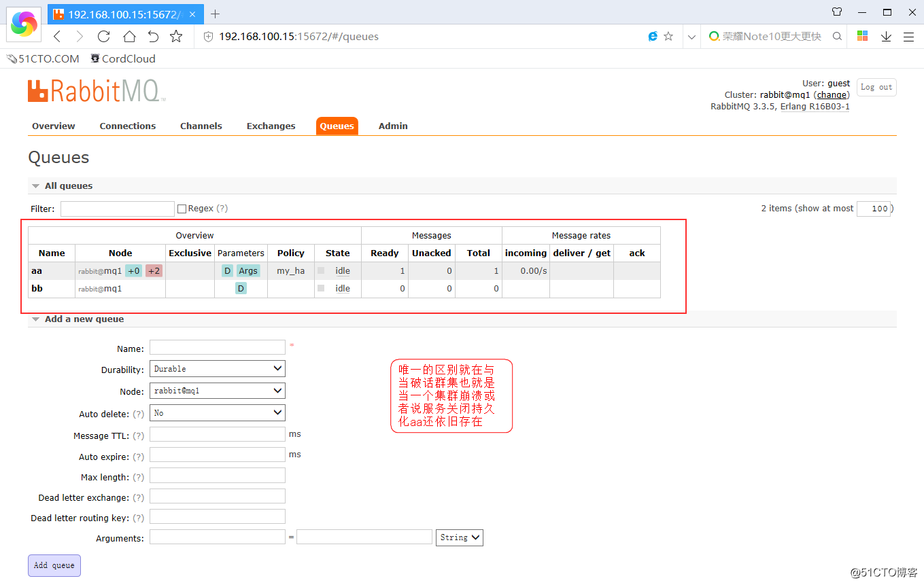Click the undo closed tab icon

point(153,37)
